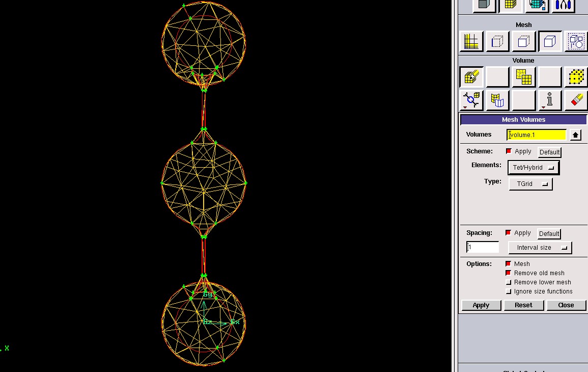Toggle the Scheme Apply checkbox
Screen dimensions: 588x372
509,151
